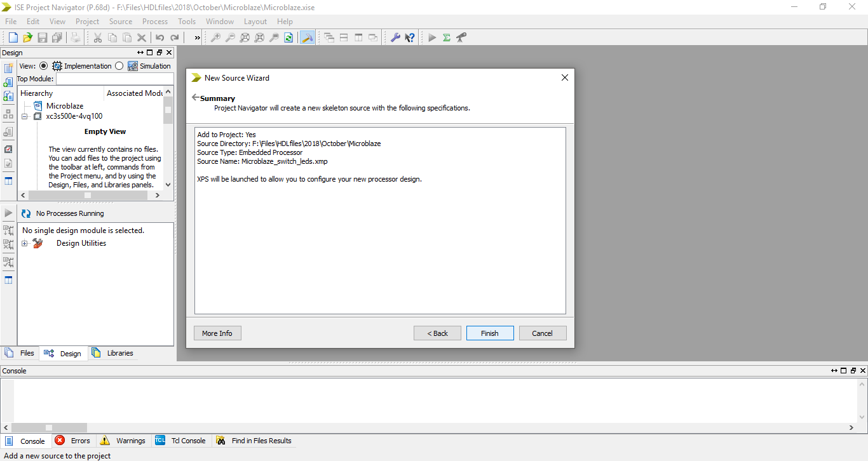This screenshot has width=868, height=461.
Task: Click the Back button in the wizard
Action: tap(437, 333)
